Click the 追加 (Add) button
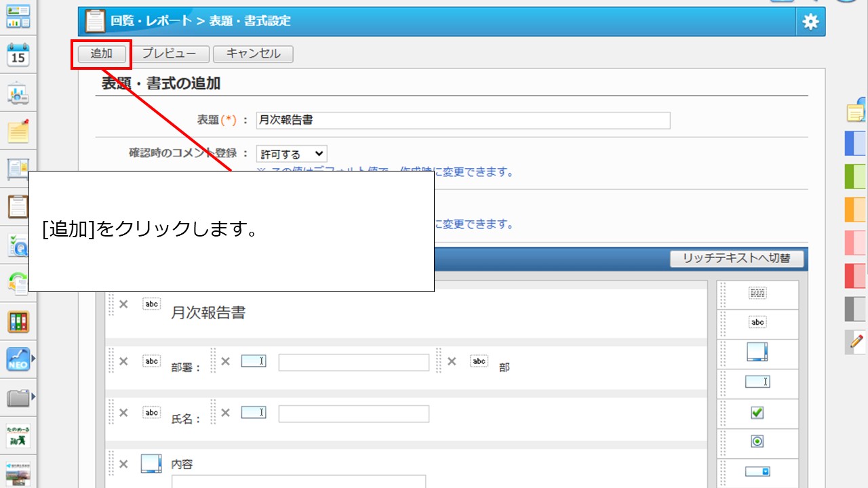The height and width of the screenshot is (488, 868). coord(102,54)
